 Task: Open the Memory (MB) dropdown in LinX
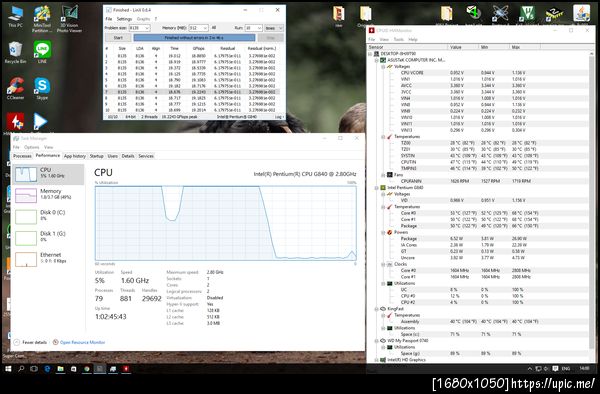[199, 28]
